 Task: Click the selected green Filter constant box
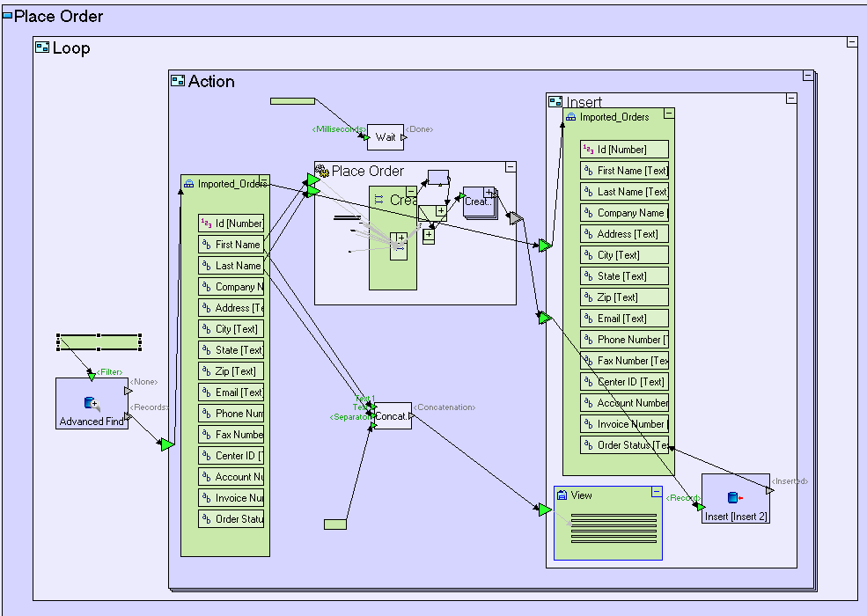(99, 342)
